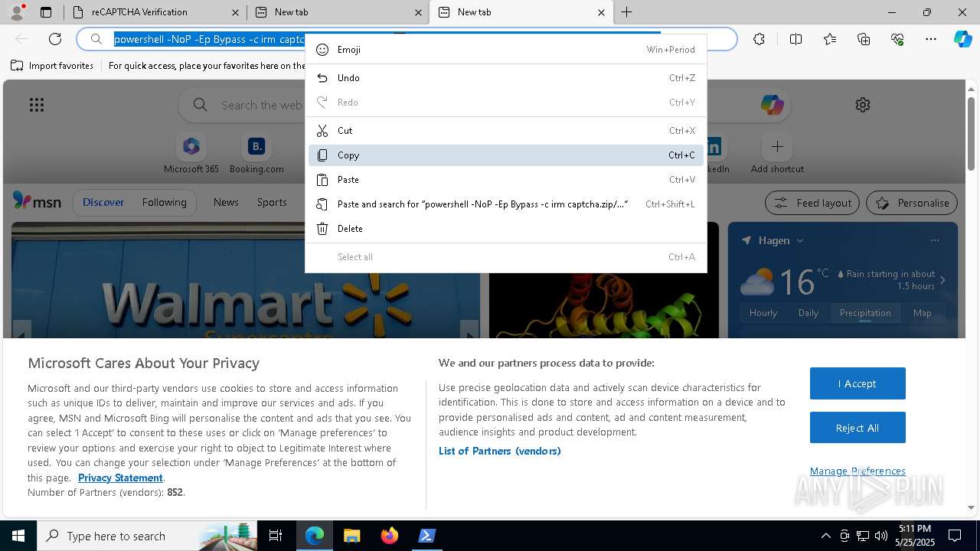Open weather card more options ellipsis

tap(934, 240)
